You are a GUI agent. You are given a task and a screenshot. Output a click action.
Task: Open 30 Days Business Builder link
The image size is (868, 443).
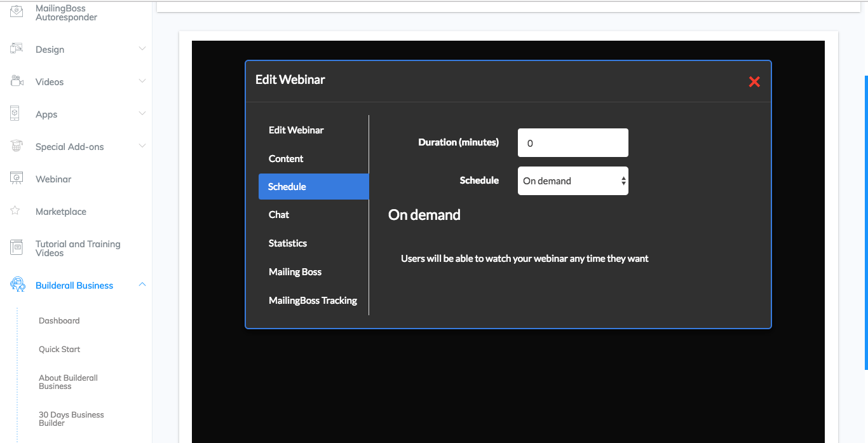point(71,418)
